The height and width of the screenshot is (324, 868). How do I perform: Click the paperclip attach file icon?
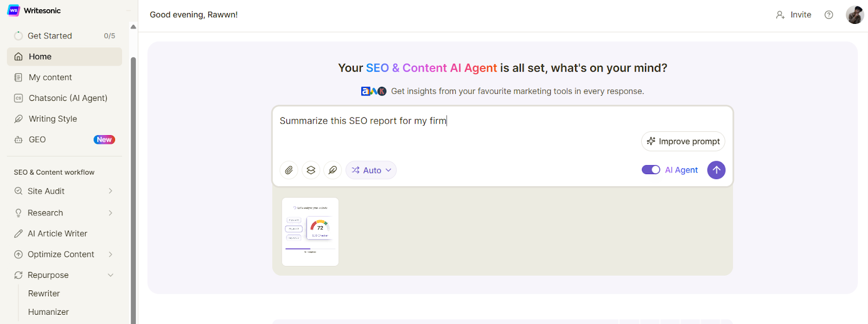click(x=289, y=170)
